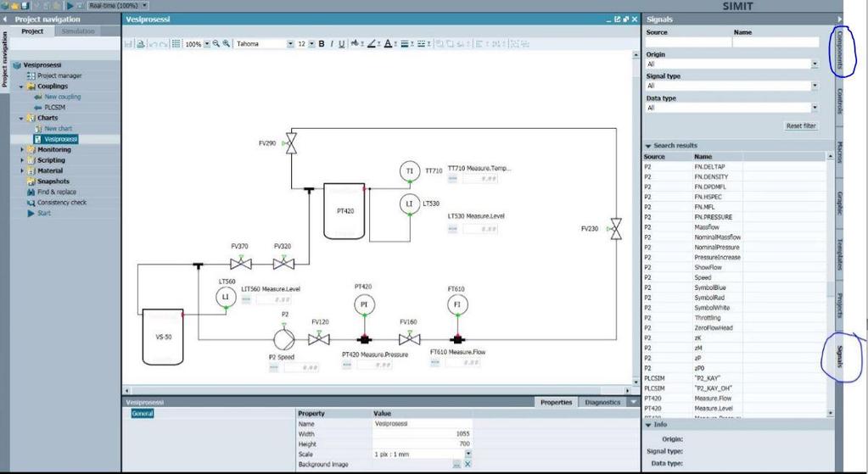Select the PT420 tank symbol

point(344,211)
